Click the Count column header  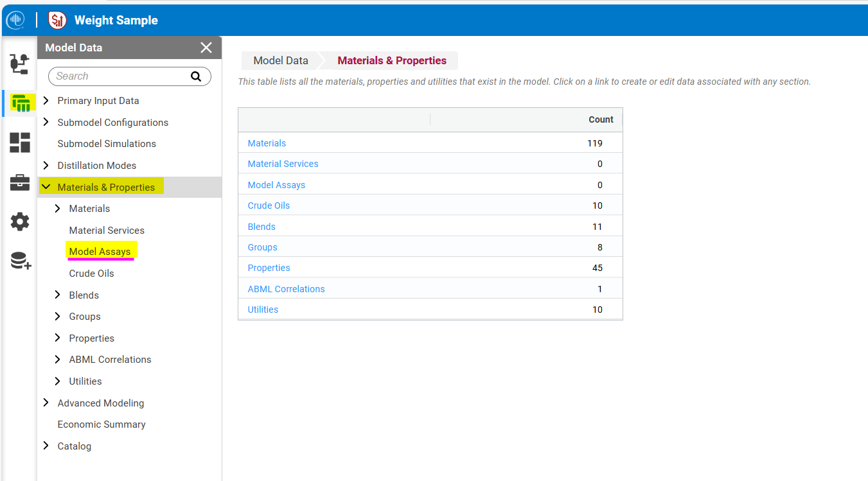click(x=601, y=119)
